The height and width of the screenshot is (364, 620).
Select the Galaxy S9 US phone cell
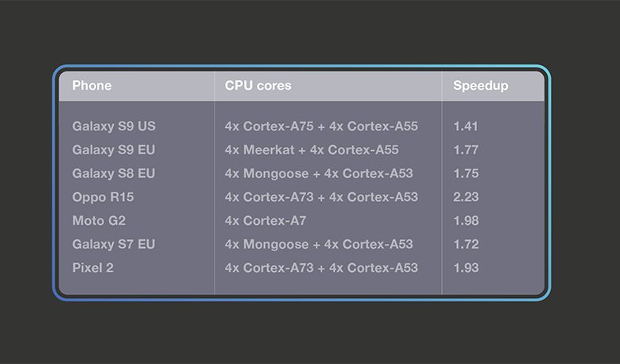click(114, 126)
